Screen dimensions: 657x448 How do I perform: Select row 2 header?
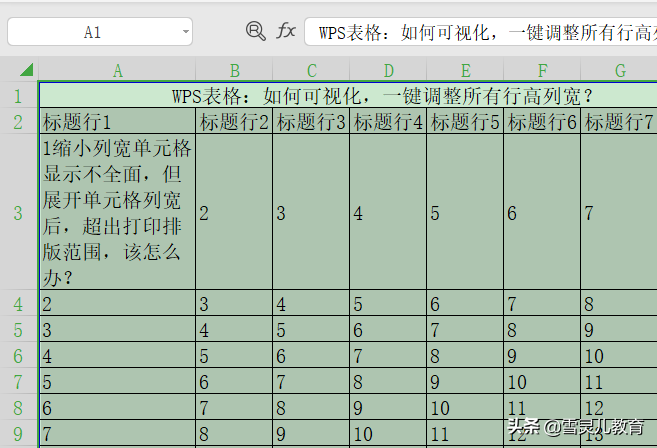(18, 122)
